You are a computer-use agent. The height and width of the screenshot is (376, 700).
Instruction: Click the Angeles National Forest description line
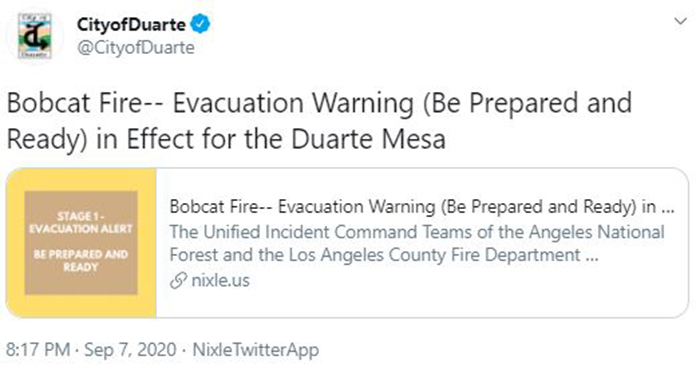(x=417, y=232)
